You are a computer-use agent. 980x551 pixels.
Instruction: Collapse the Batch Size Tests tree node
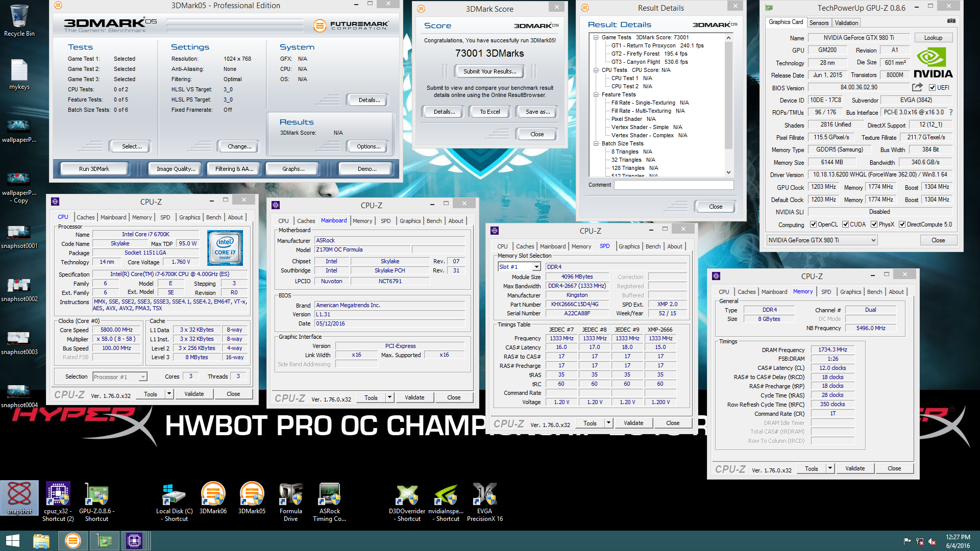click(596, 143)
